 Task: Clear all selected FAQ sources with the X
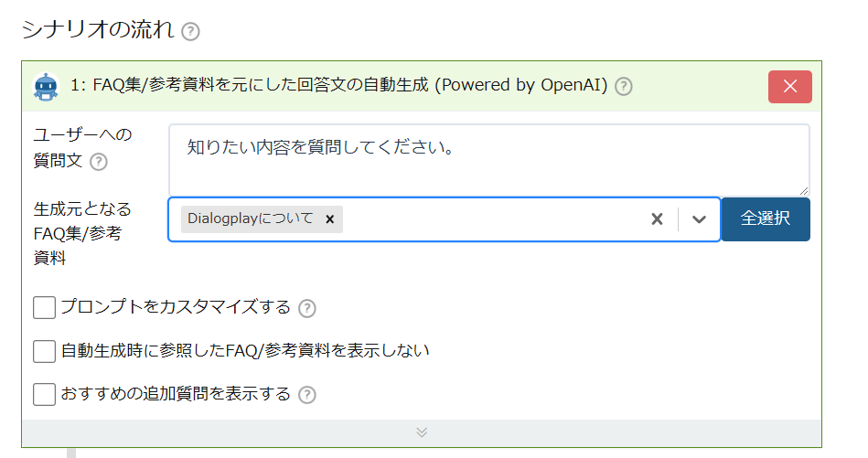pyautogui.click(x=657, y=219)
